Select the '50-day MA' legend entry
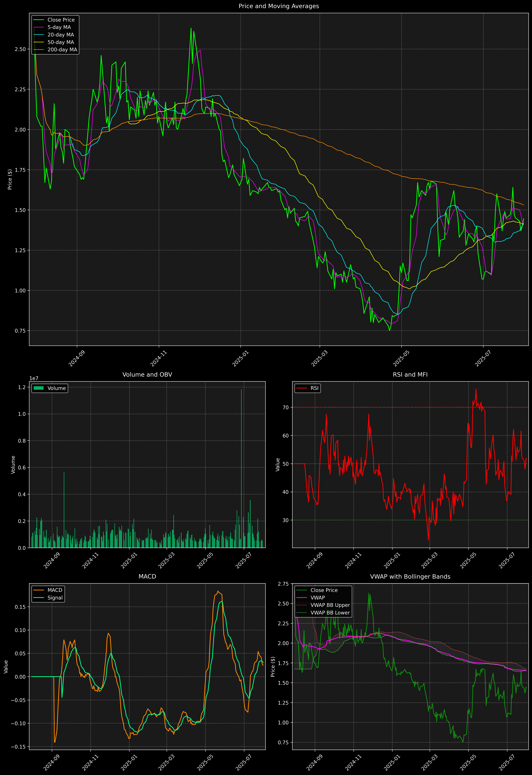 pos(61,42)
